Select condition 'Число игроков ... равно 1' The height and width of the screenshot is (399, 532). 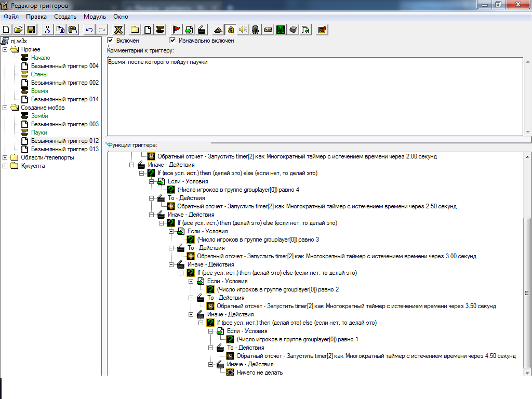[297, 339]
